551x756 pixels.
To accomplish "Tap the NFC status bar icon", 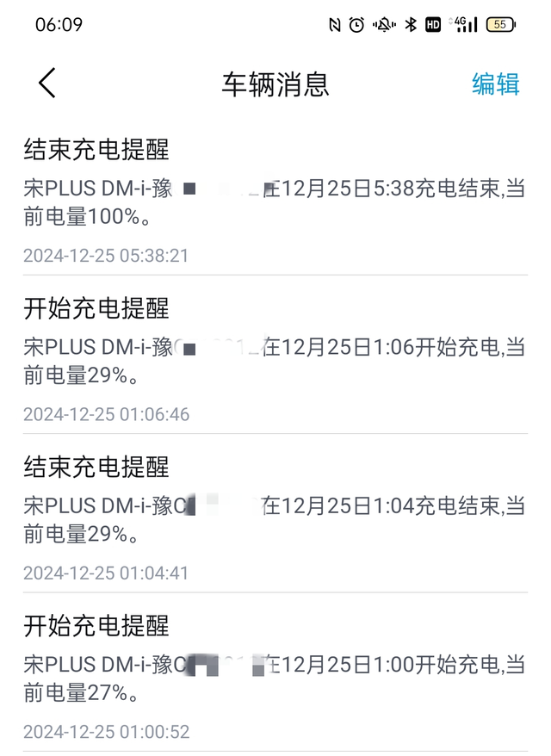I will tap(336, 25).
